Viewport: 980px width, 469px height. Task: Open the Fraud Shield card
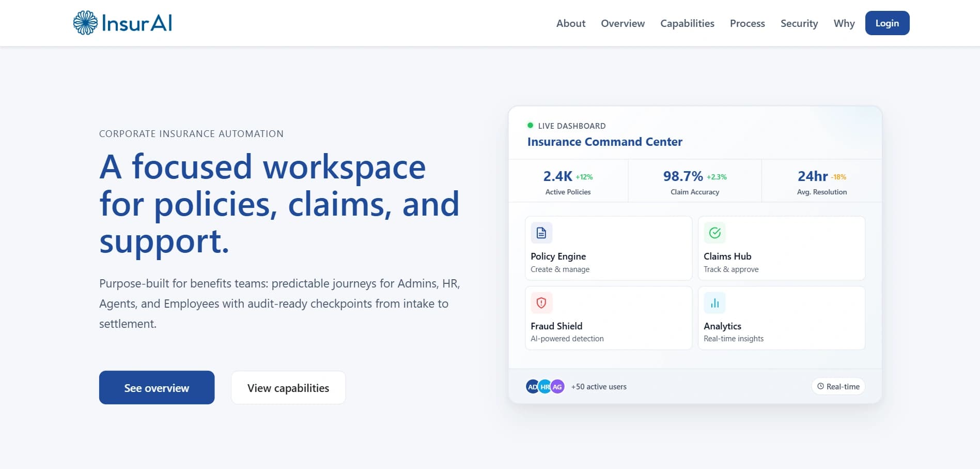click(x=609, y=318)
